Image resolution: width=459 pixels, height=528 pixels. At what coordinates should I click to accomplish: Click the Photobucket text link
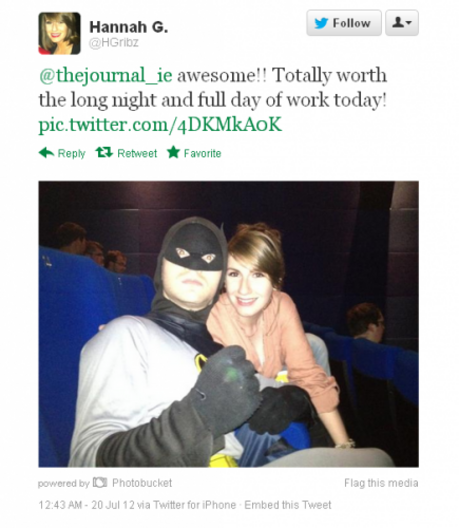coord(142,483)
